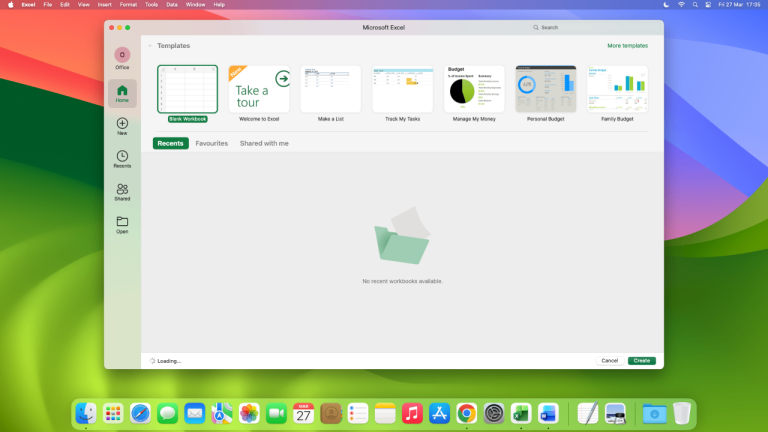Open the Shared people icon in sidebar
768x432 pixels.
(122, 190)
